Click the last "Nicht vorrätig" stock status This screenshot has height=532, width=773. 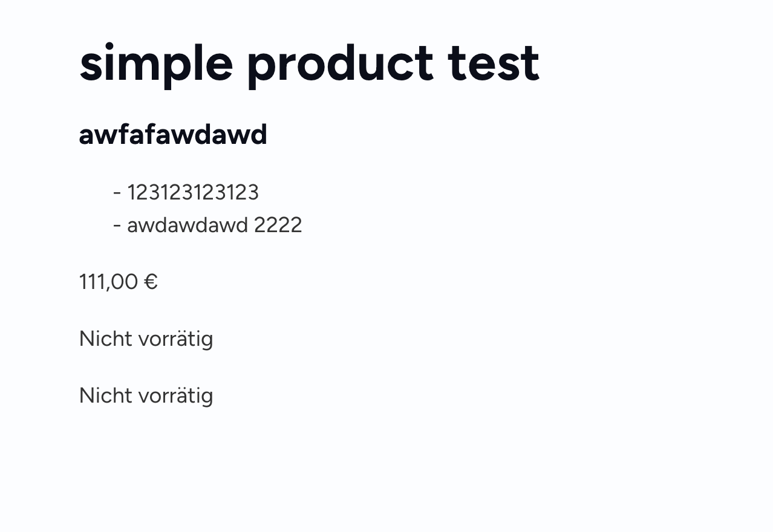tap(146, 395)
